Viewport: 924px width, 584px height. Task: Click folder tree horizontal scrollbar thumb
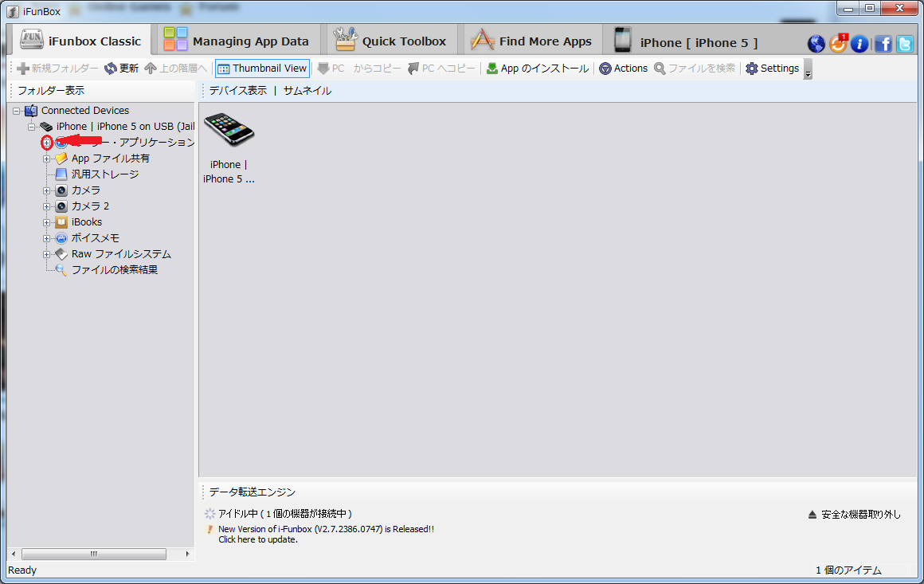[x=94, y=554]
